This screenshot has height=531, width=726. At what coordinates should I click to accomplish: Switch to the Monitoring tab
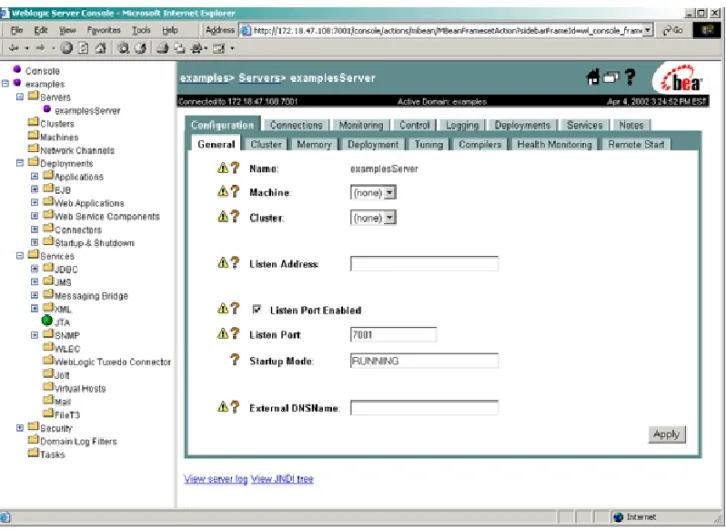[361, 125]
